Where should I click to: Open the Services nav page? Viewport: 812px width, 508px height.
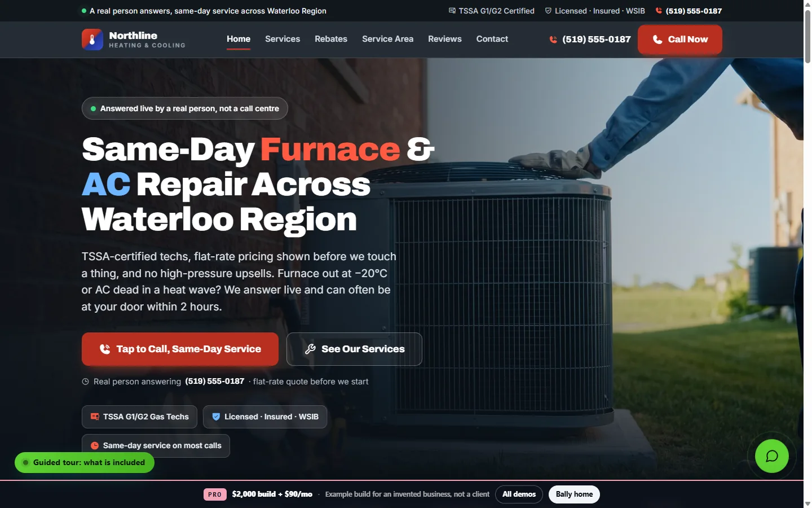[283, 39]
